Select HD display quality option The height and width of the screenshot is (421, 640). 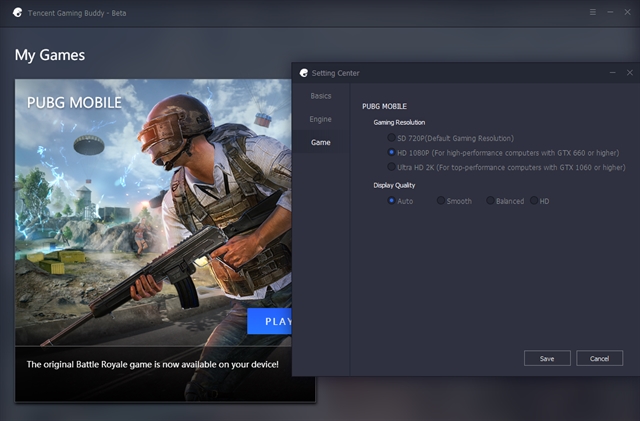[534, 201]
